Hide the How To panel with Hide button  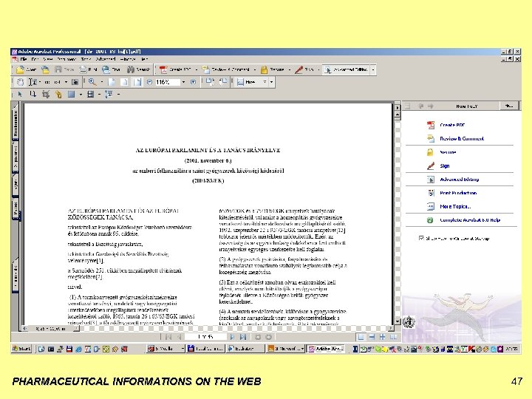pyautogui.click(x=509, y=106)
